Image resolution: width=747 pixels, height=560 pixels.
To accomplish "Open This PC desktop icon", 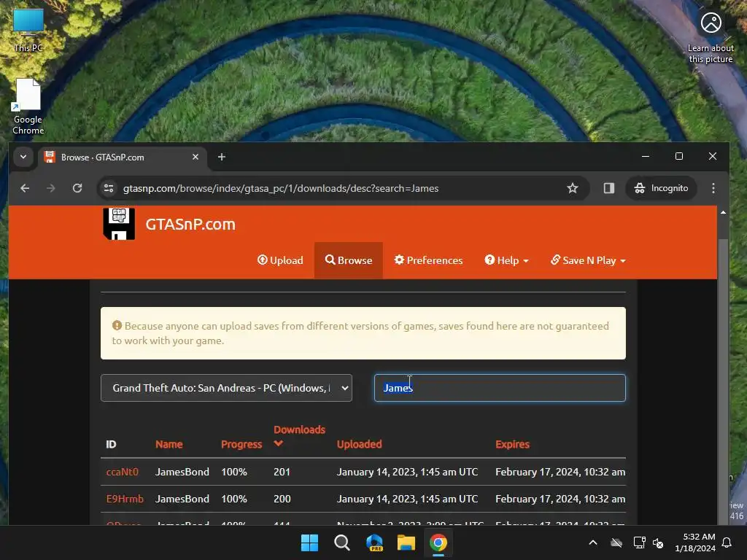I will [28, 30].
